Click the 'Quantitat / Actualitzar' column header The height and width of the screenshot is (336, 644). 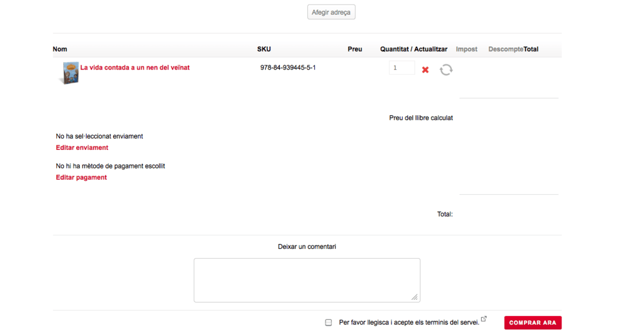pos(413,49)
